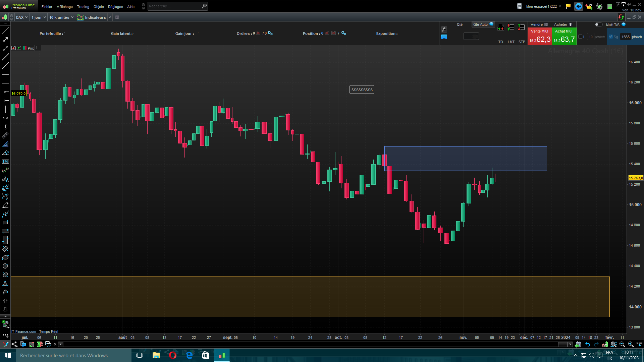Select the STP stop order icon
Screen dimensions: 644x362
(522, 27)
